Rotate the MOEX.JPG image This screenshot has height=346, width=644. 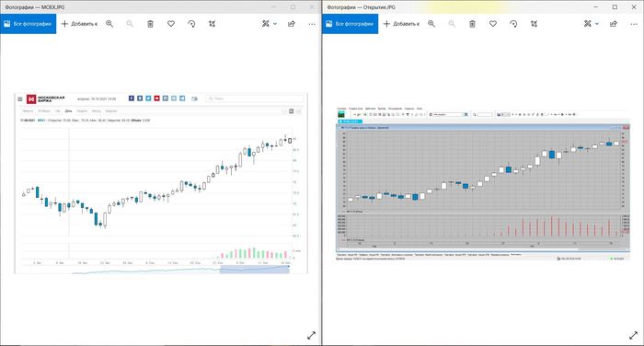pyautogui.click(x=191, y=24)
